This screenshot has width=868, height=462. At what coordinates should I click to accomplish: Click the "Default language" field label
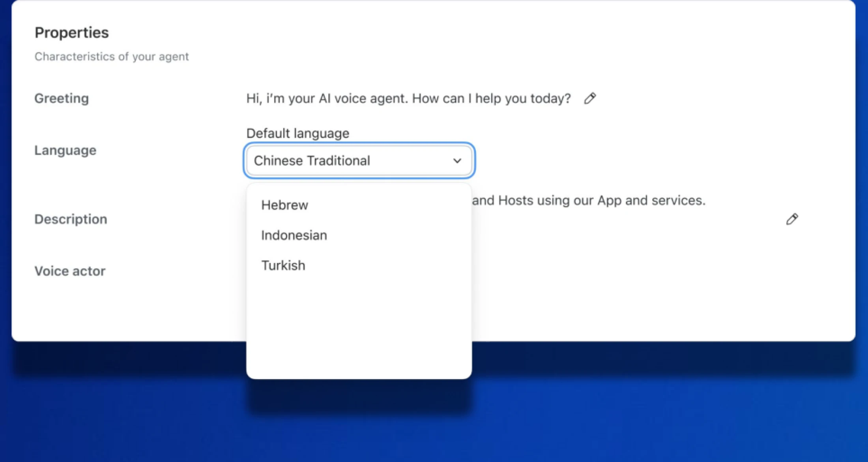coord(298,133)
